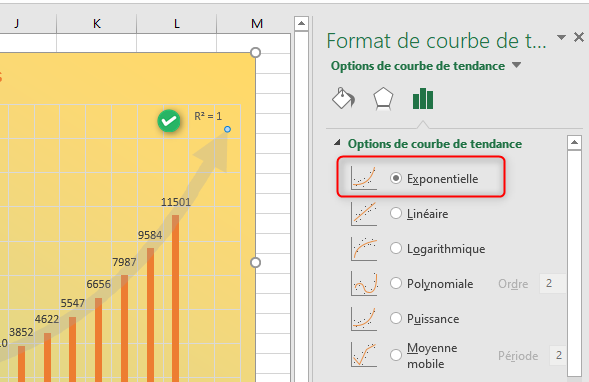This screenshot has height=382, width=589.
Task: Click the worksheet scrollbar up arrow
Action: (x=301, y=24)
